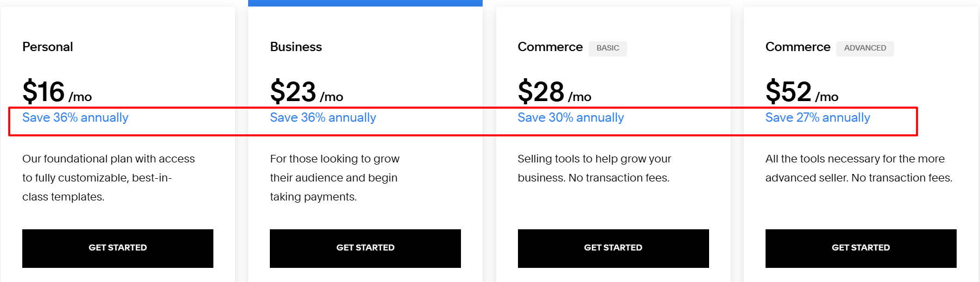The height and width of the screenshot is (282, 980).
Task: Click the $23 /mo price
Action: (x=306, y=92)
